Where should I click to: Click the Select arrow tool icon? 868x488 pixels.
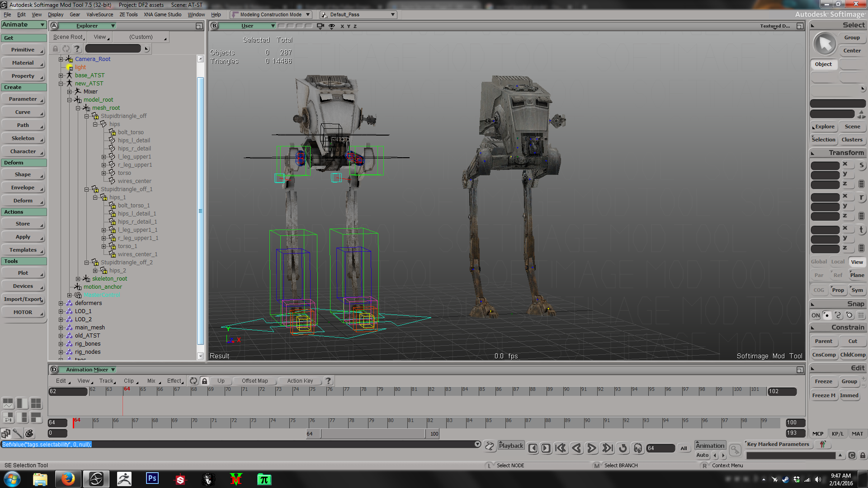[x=825, y=44]
